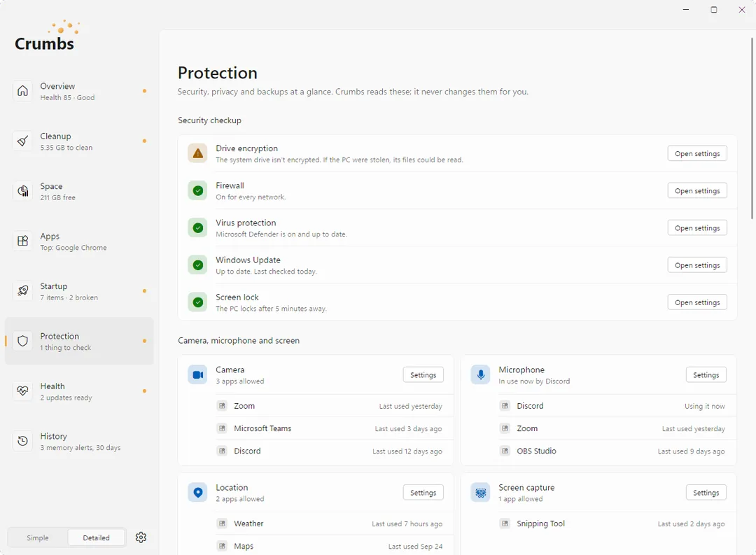Screen dimensions: 756x555
Task: Open the History clock icon
Action: (22, 441)
